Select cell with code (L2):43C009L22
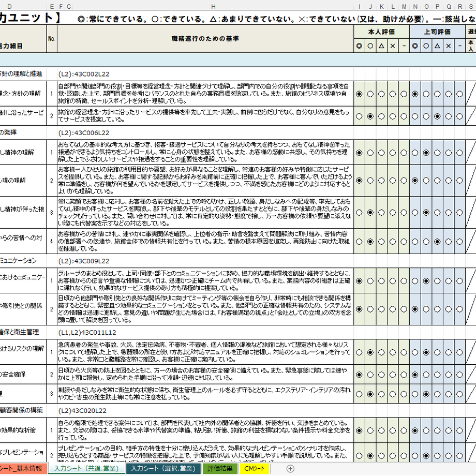The height and width of the screenshot is (476, 476). (205, 261)
